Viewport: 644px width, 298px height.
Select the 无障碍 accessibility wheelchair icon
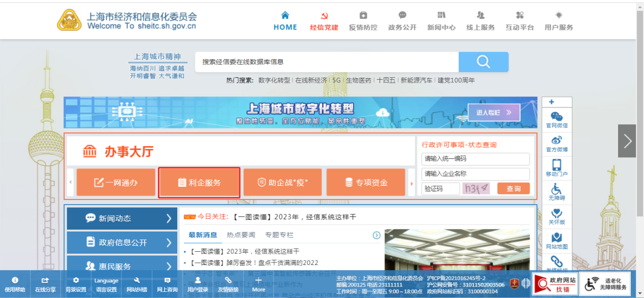(557, 192)
